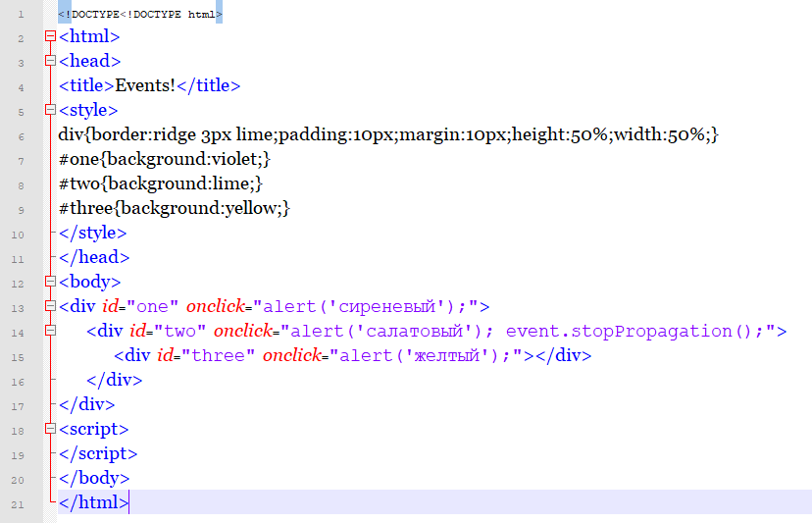Screen dimensions: 812x523
Task: Collapse the <head> block fold marker
Action: (50, 62)
